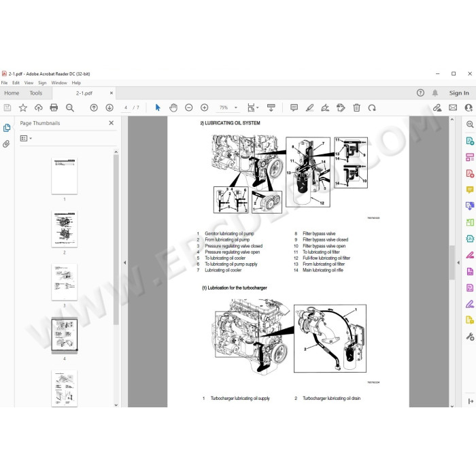
Task: Expand the right tools pane
Action: point(471,401)
